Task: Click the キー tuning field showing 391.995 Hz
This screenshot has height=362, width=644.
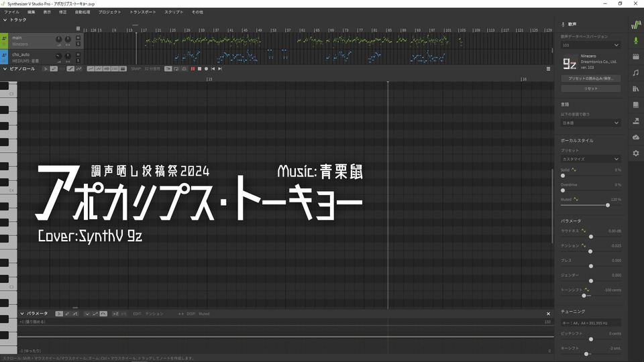Action: (590, 323)
